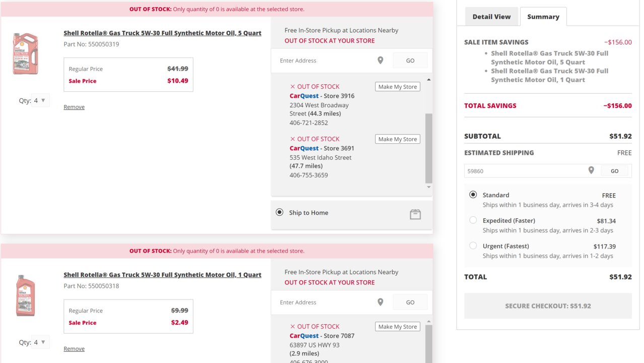Click the 1 Quart oil bottle image
Image resolution: width=644 pixels, height=363 pixels.
(x=25, y=295)
